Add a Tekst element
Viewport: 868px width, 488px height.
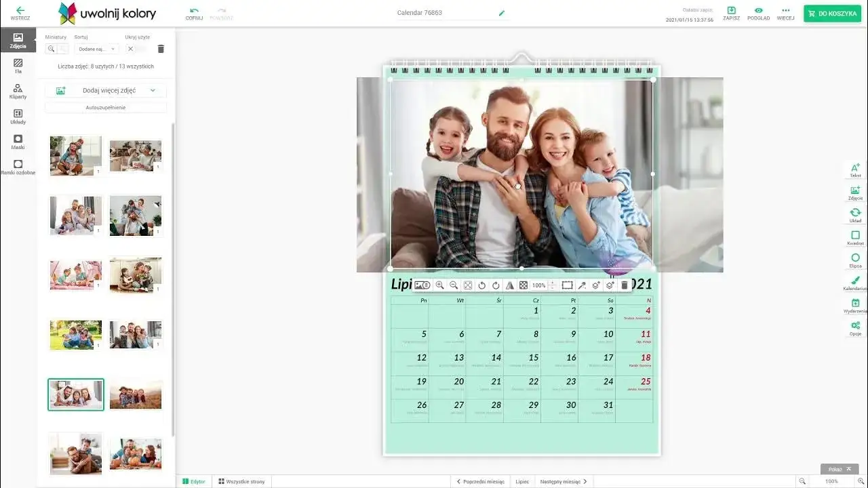[x=855, y=169]
